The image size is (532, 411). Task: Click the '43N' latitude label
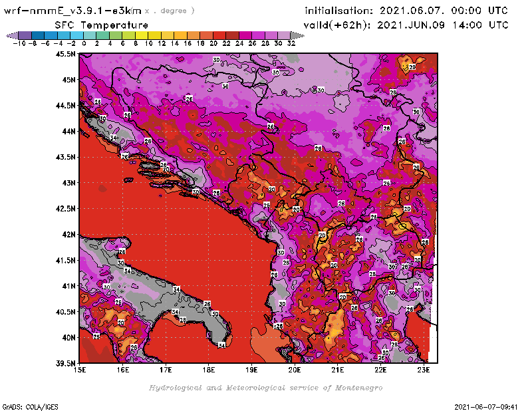[68, 183]
